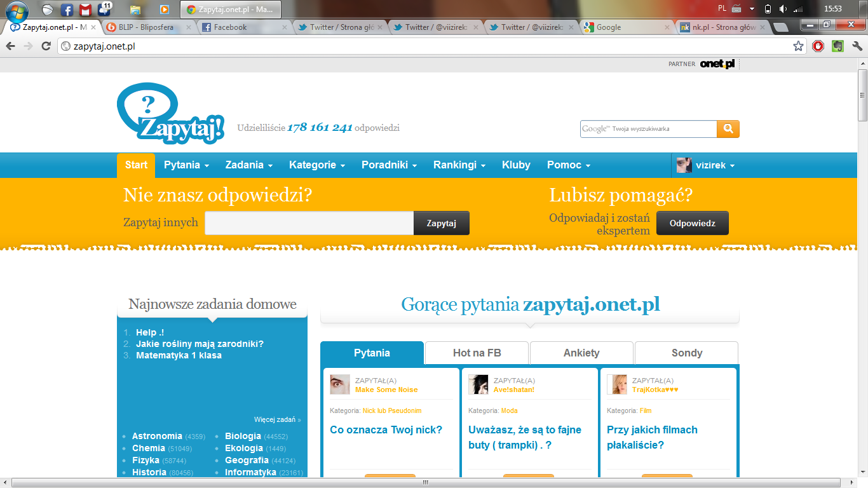Open Ave!shatan!'s avatar thumbnail
The height and width of the screenshot is (488, 868).
click(478, 384)
